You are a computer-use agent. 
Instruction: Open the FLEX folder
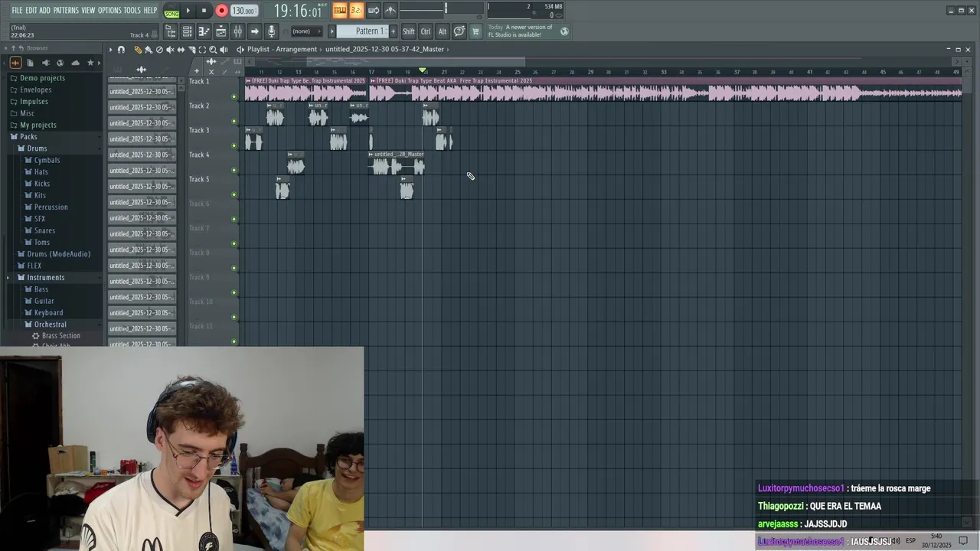point(34,266)
